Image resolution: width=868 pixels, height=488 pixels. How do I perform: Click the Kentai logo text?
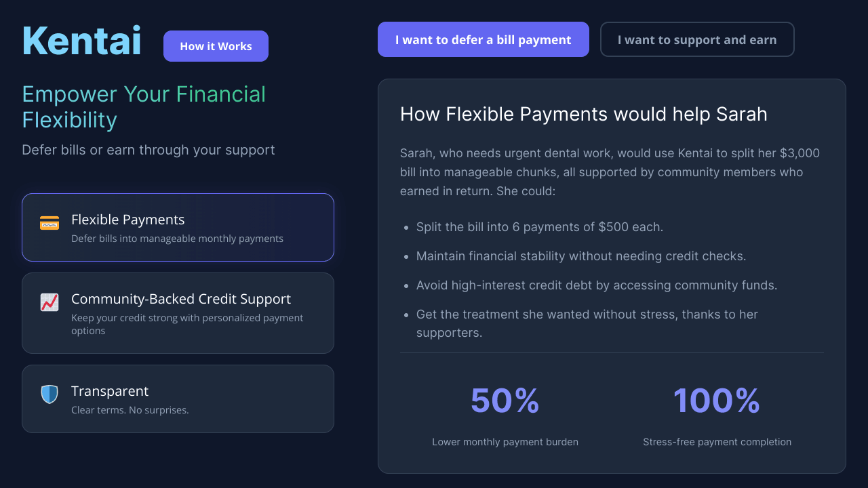(81, 41)
